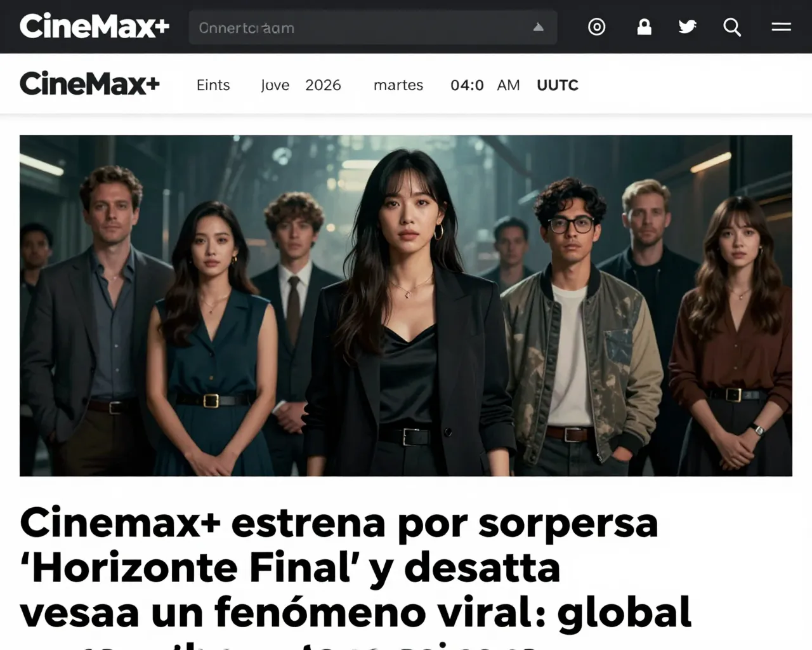
Task: Open the 'UUTC' timezone selector
Action: click(x=558, y=85)
